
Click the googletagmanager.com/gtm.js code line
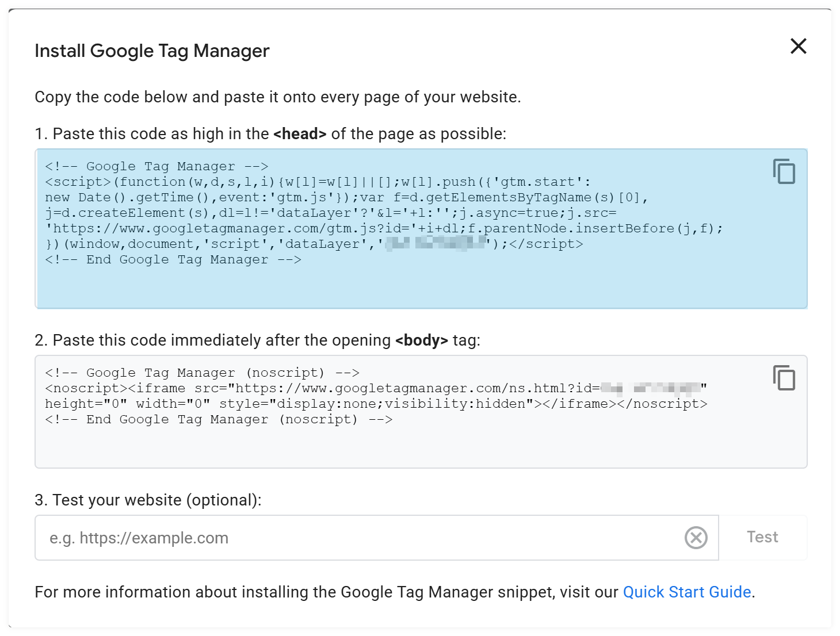pyautogui.click(x=384, y=228)
